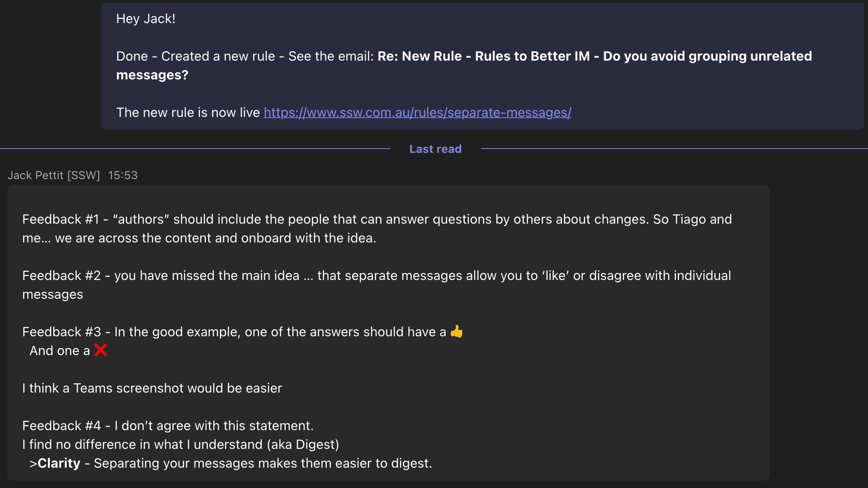Click the "Feedback #3" label
The image size is (868, 488).
click(61, 332)
